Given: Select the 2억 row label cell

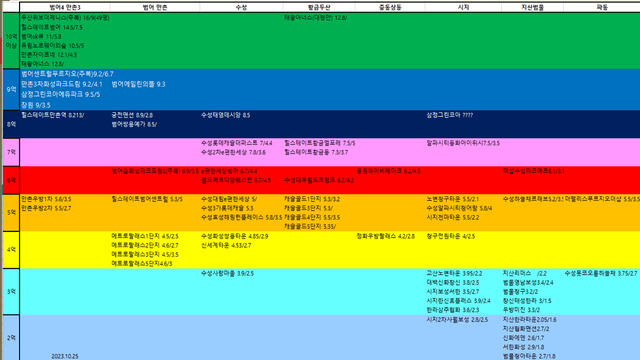Looking at the screenshot, I should click(11, 338).
